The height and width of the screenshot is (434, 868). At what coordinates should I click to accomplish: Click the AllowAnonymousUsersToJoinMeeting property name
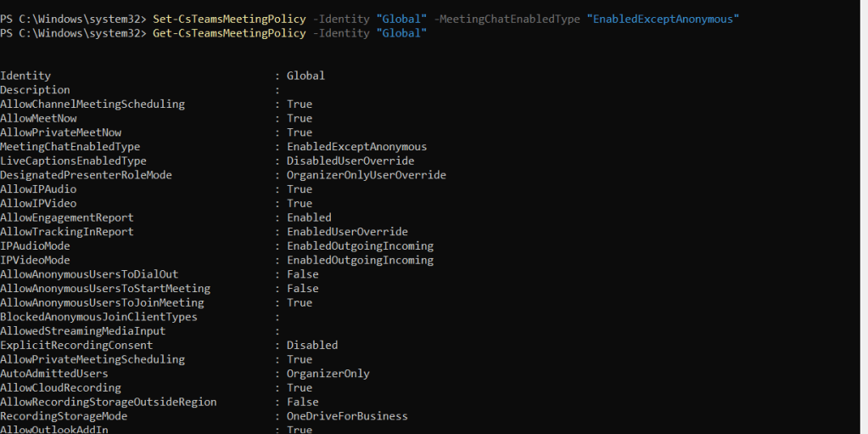click(x=102, y=302)
